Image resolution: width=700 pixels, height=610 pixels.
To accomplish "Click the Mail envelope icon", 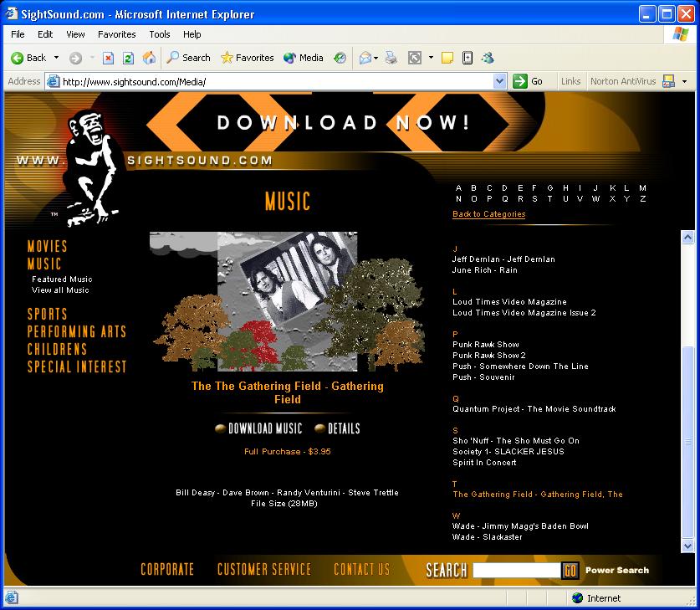I will point(365,58).
